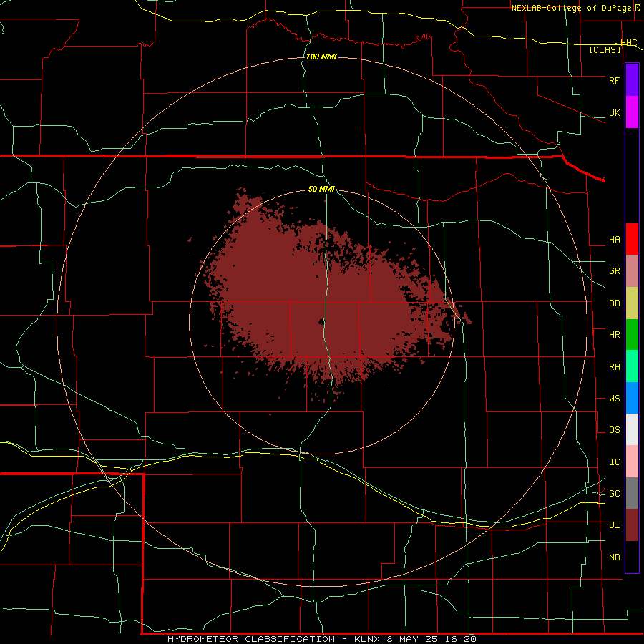Click the HR legend label
Viewport: 644px width, 644px height.
tap(614, 335)
